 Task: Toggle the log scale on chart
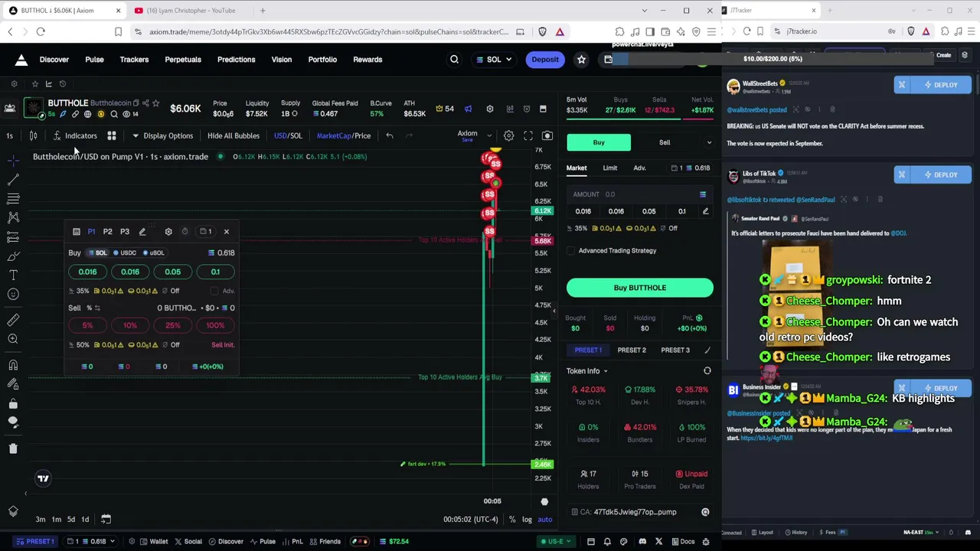[527, 520]
